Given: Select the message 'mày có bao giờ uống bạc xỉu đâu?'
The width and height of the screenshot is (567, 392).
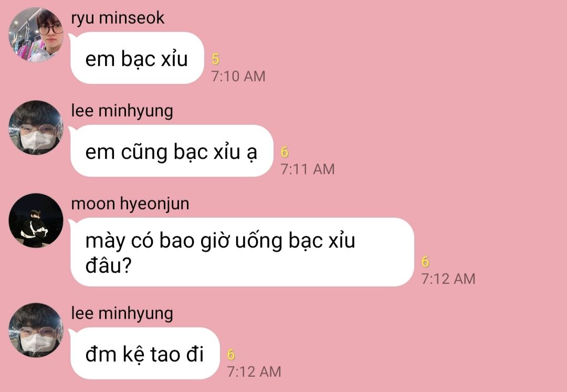Looking at the screenshot, I should click(242, 252).
